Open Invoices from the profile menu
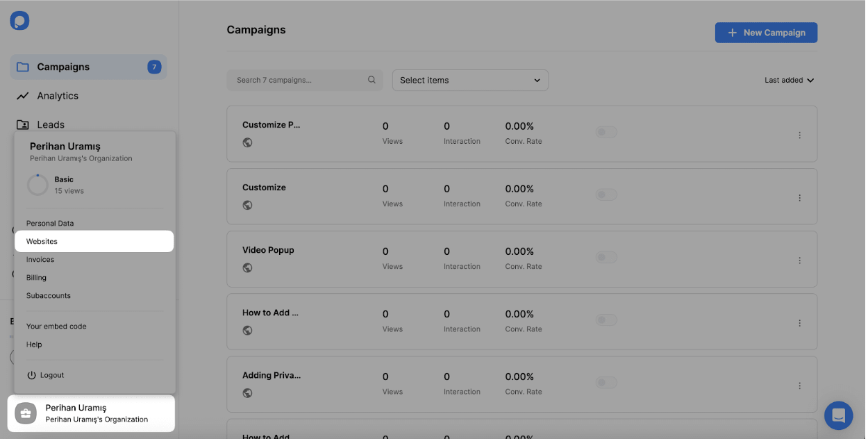 pos(40,259)
